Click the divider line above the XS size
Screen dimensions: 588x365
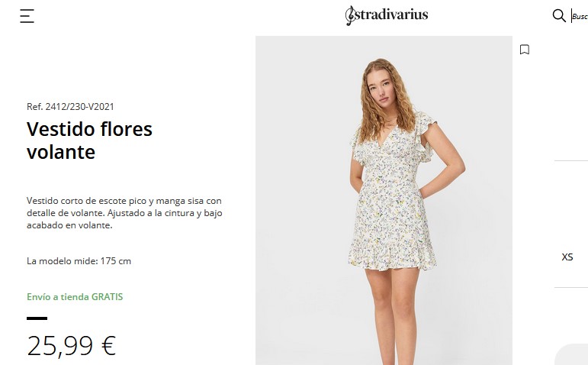571,160
